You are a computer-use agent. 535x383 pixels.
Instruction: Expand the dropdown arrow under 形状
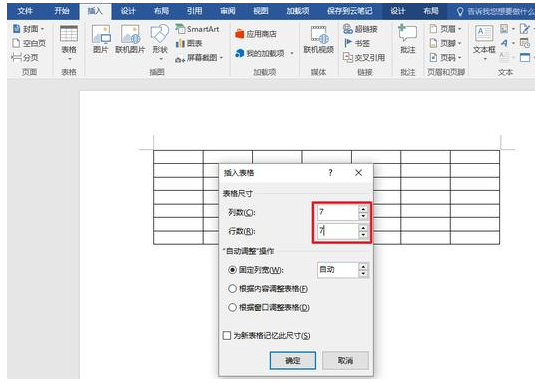tap(160, 59)
